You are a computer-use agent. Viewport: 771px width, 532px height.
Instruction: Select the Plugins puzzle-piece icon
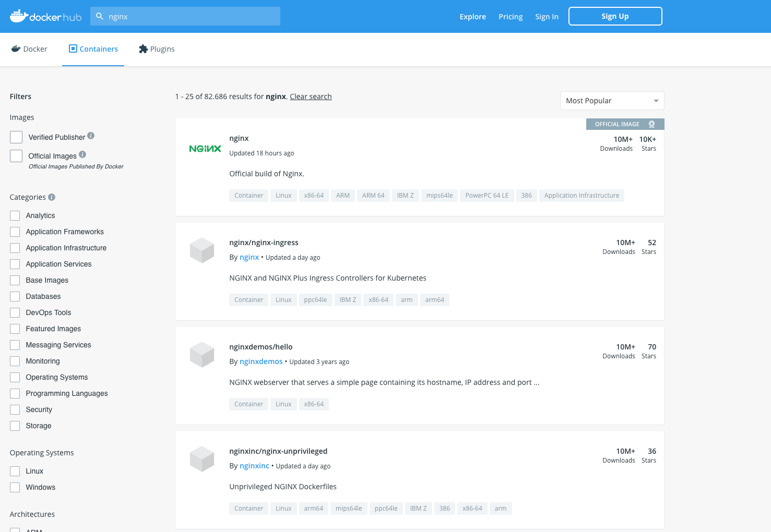tap(143, 49)
